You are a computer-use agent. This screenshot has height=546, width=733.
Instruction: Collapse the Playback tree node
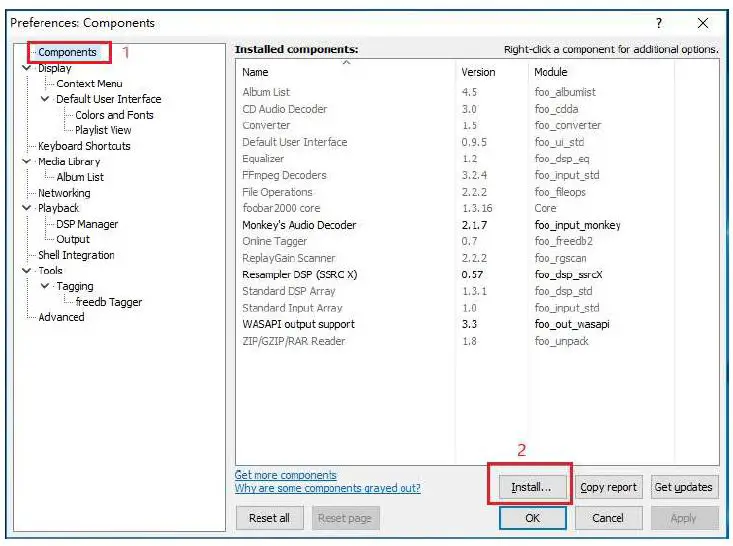(27, 208)
